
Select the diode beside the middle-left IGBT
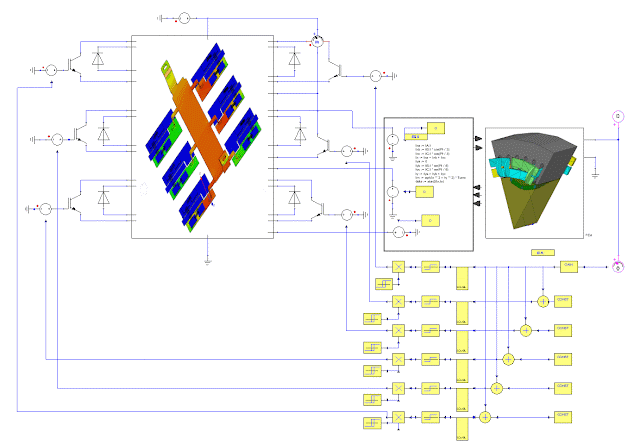click(103, 134)
